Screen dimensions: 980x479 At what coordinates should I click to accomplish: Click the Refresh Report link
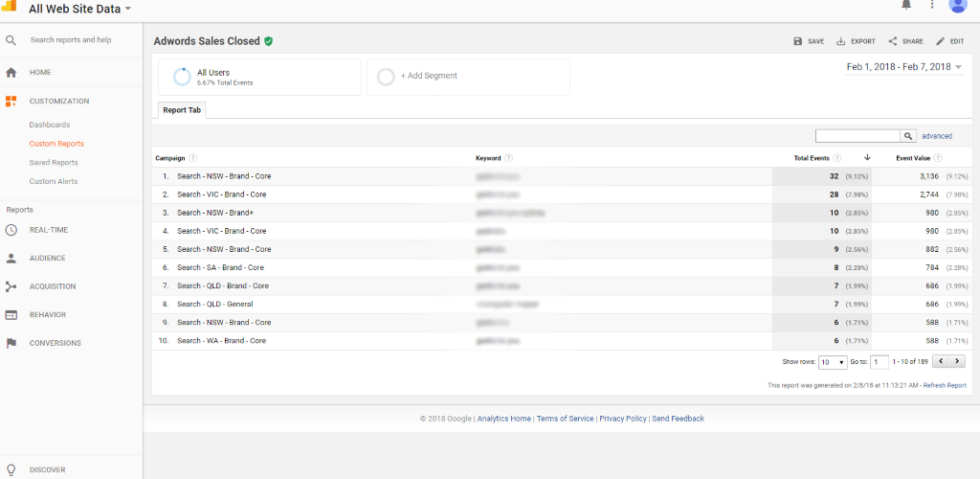pyautogui.click(x=945, y=385)
